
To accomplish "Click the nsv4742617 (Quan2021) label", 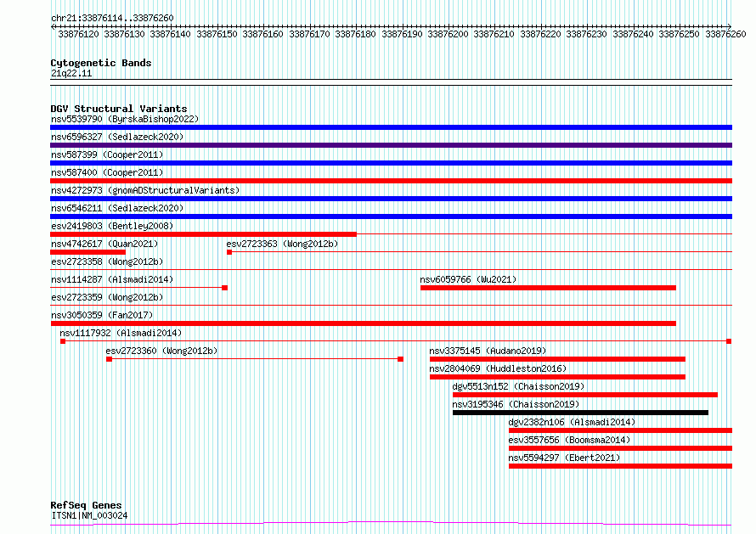I will [x=104, y=244].
